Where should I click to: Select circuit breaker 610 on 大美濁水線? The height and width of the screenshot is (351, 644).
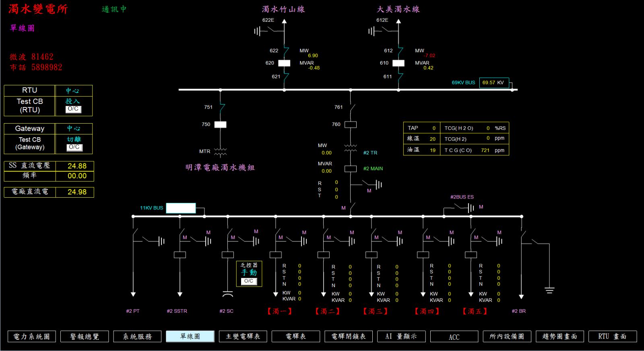(x=398, y=63)
